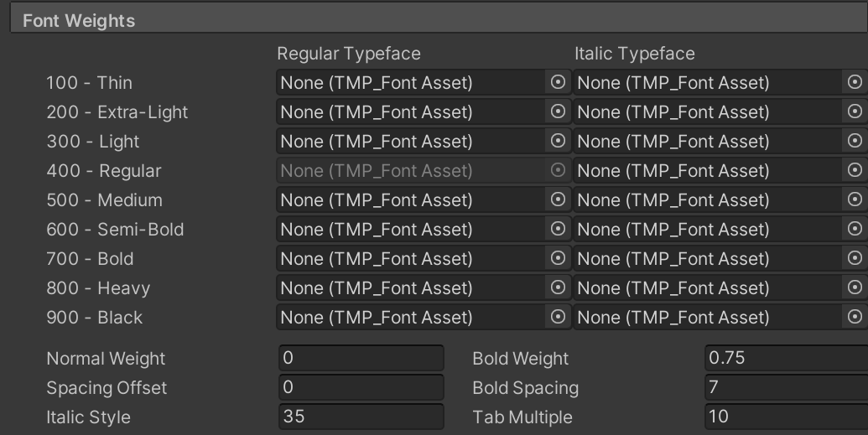Open object picker for 500 - Medium Regular Typeface
The width and height of the screenshot is (868, 435).
click(558, 199)
